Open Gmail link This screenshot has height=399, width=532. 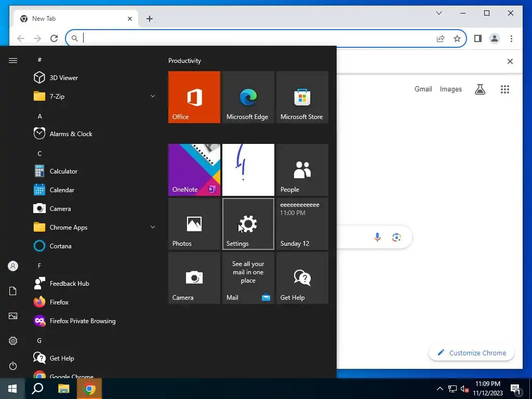pos(423,89)
